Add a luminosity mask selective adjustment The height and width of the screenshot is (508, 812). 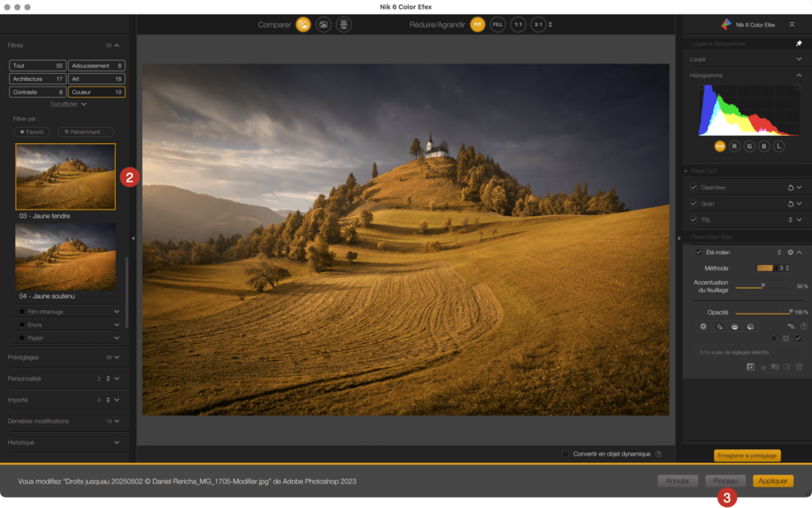click(750, 326)
